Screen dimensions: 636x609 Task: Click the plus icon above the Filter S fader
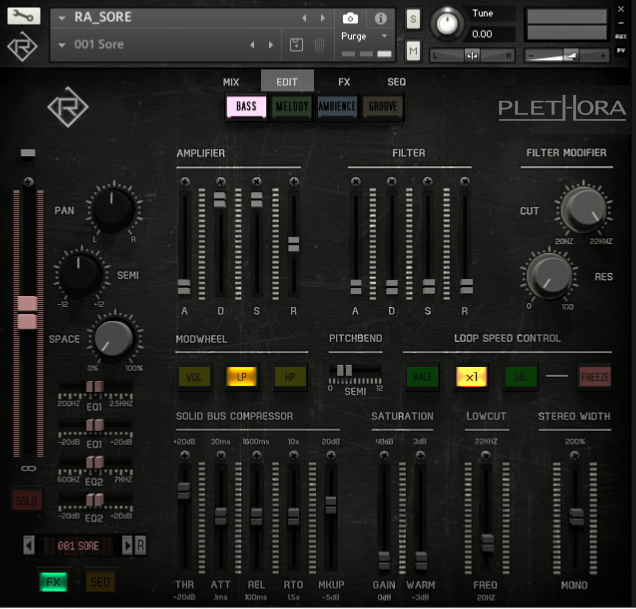428,181
